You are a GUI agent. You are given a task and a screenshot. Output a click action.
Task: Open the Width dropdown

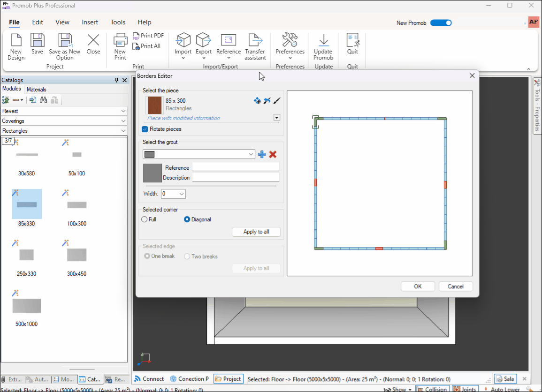tap(182, 194)
